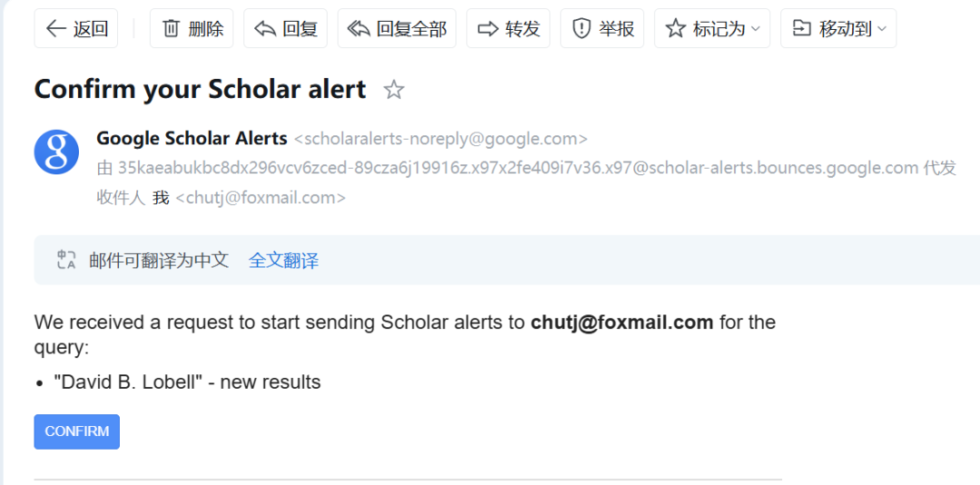The image size is (980, 485).
Task: Click the back arrow icon
Action: pos(56,29)
